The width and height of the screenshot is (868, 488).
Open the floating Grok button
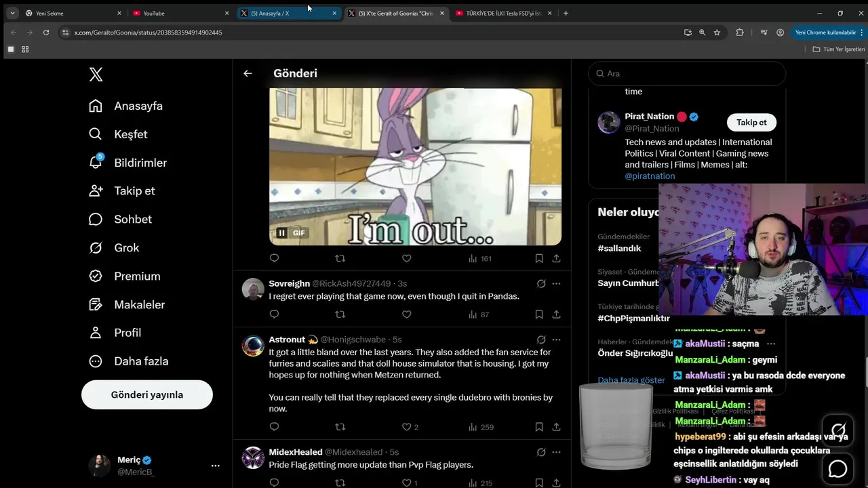coord(838,430)
